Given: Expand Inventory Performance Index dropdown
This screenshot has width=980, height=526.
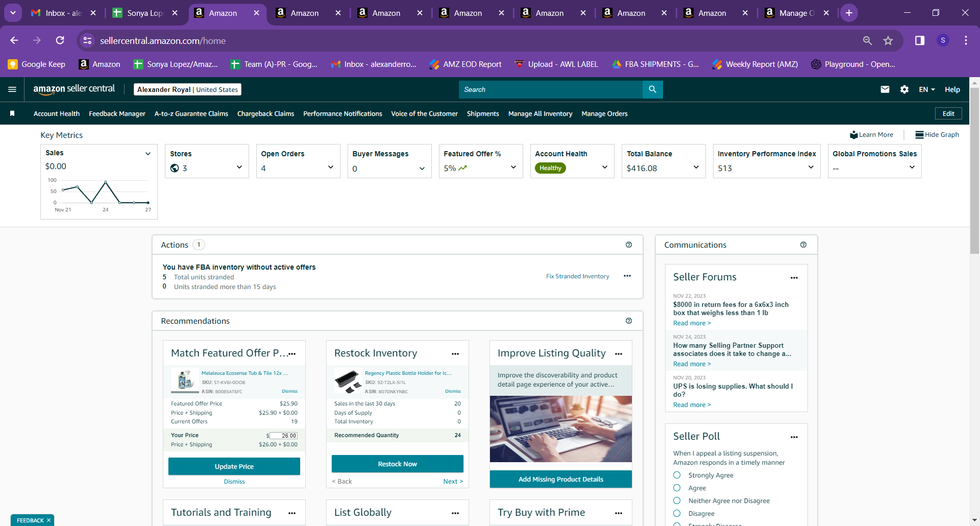Looking at the screenshot, I should click(x=811, y=168).
